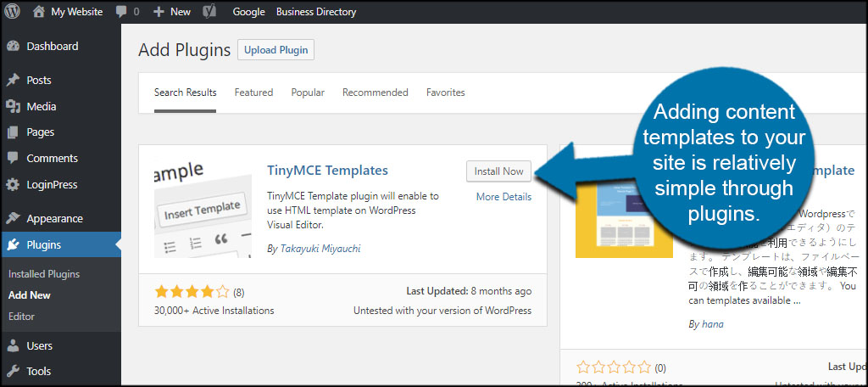The image size is (868, 387).
Task: Click the empty star rating with (0)
Action: click(614, 367)
